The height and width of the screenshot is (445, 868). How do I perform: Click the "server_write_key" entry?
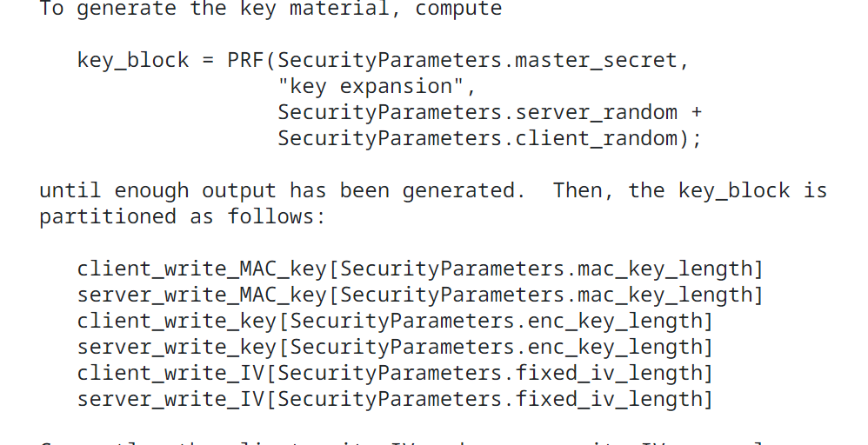tap(177, 347)
